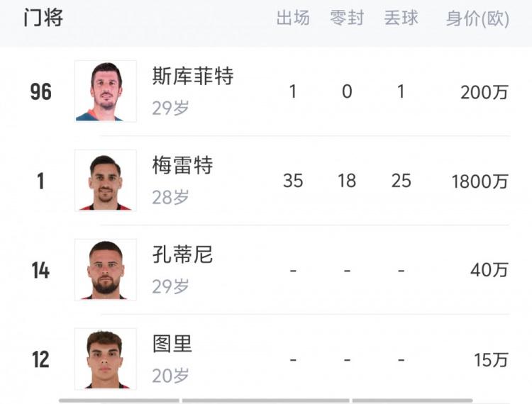Viewport: 532px width, 404px height.
Task: Sort by 零封 column header
Action: point(347,18)
